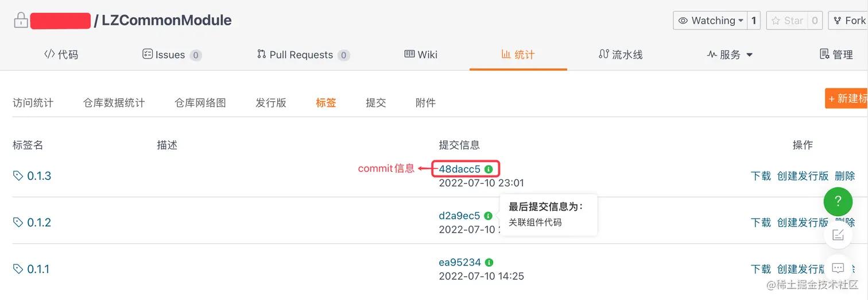Viewport: 868px width, 300px height.
Task: Open tag 0.1.1 link
Action: 38,269
